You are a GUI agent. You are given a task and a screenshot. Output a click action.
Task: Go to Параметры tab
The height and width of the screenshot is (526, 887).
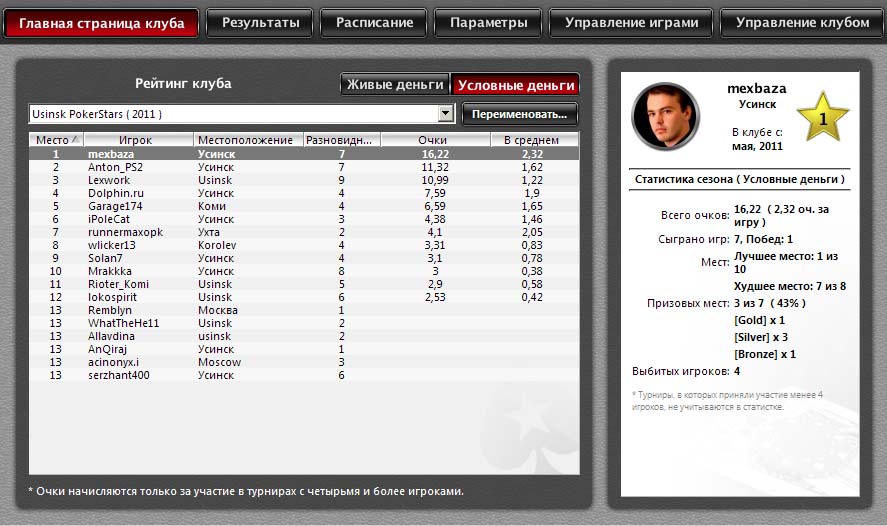pos(488,23)
